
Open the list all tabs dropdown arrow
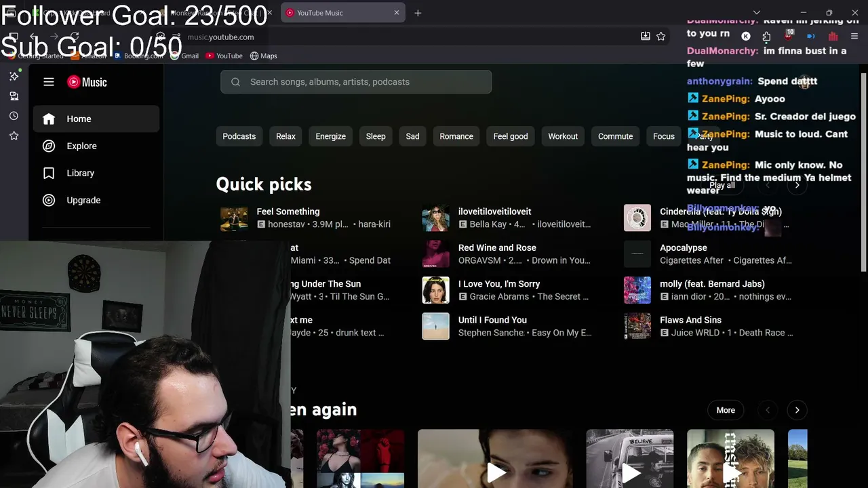pos(757,13)
